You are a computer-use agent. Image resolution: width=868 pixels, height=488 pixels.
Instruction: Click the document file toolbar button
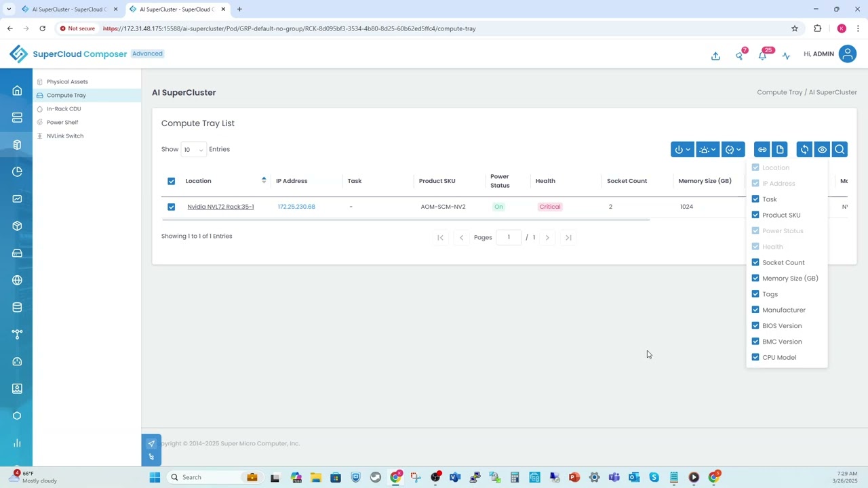[x=780, y=150]
